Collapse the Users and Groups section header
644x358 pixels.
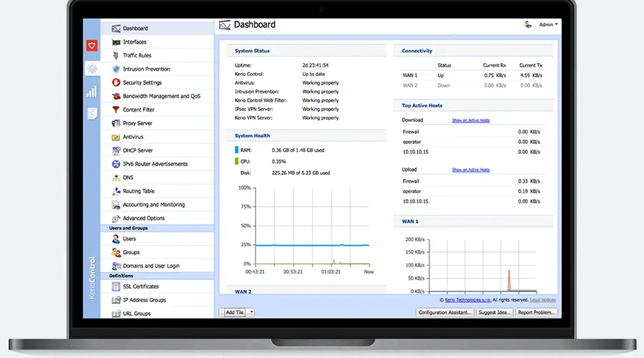(157, 228)
